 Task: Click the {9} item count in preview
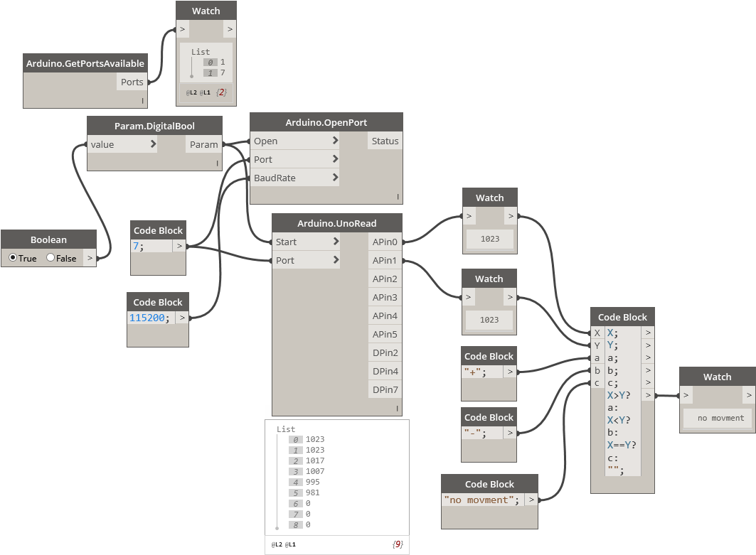coord(398,544)
